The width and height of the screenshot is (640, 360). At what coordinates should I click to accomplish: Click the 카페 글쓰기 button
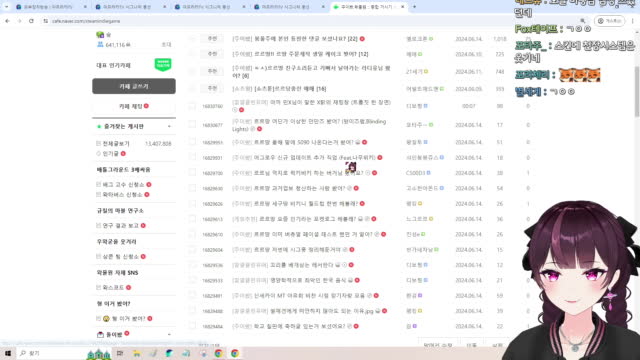pyautogui.click(x=134, y=86)
